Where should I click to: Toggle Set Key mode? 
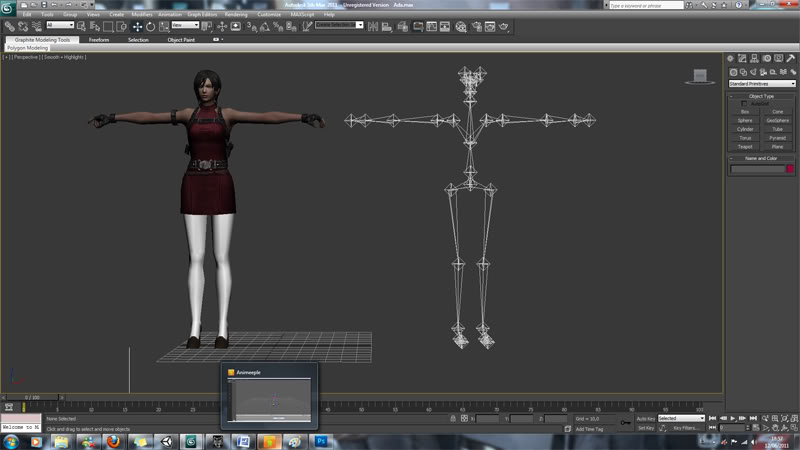[645, 429]
